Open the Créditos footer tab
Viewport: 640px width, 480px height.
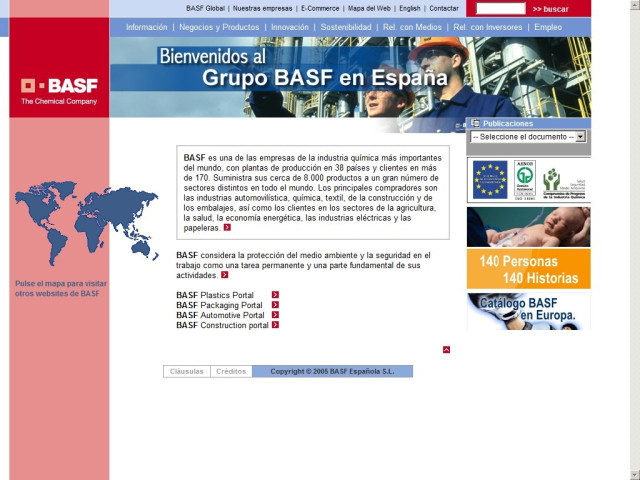point(231,371)
